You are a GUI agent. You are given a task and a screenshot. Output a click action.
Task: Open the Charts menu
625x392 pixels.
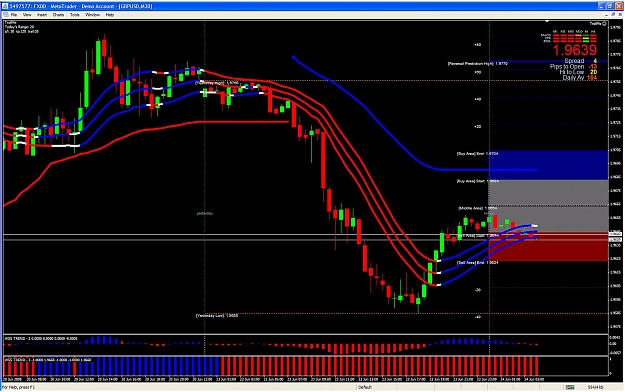[x=58, y=15]
